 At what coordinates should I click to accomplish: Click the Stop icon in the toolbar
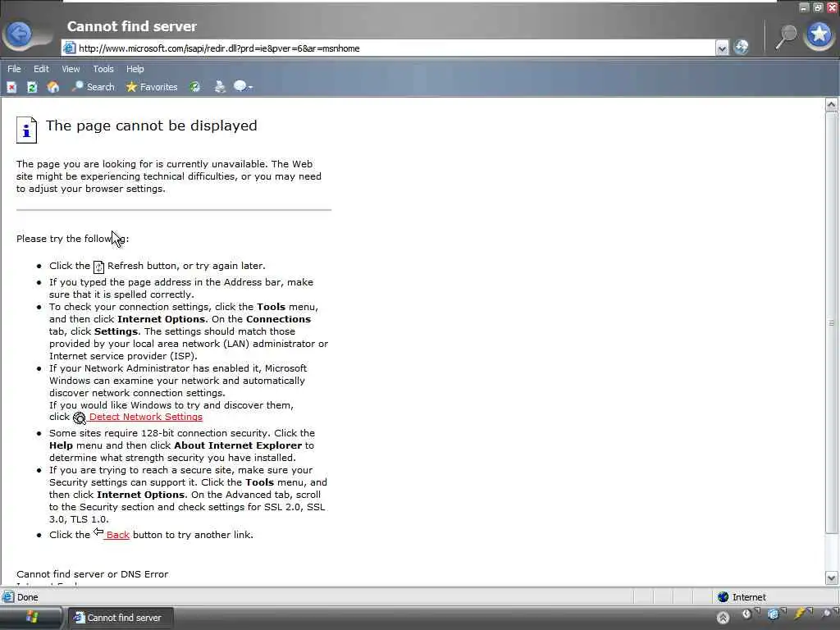pos(11,87)
